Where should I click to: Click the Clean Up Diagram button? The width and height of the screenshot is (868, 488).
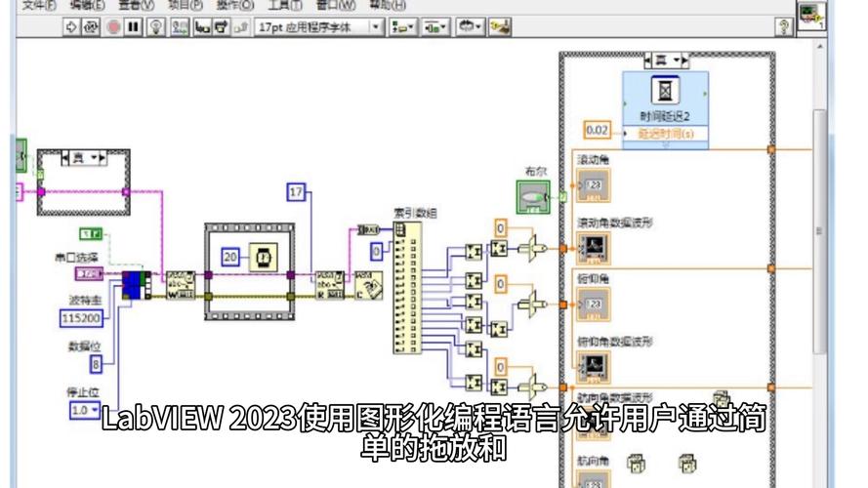click(x=500, y=26)
